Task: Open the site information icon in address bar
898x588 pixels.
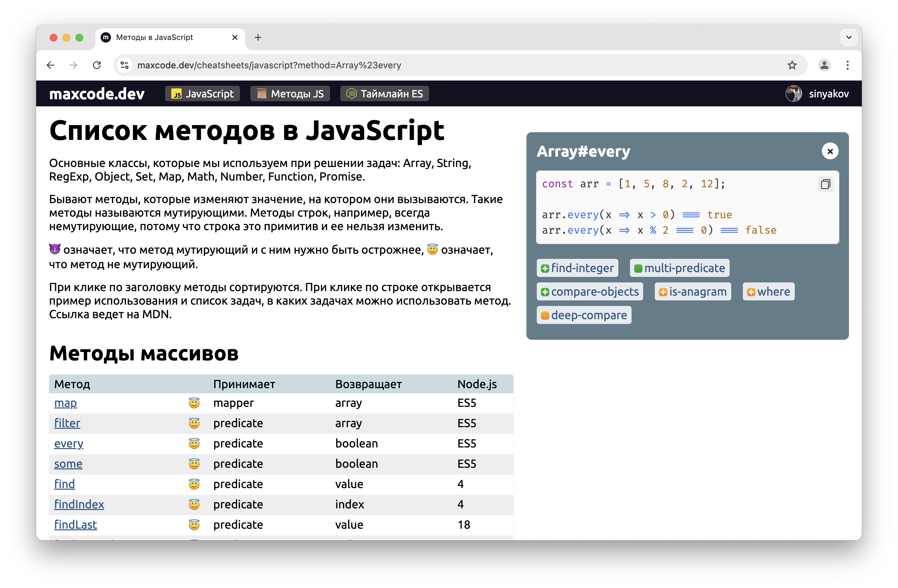Action: [x=125, y=65]
